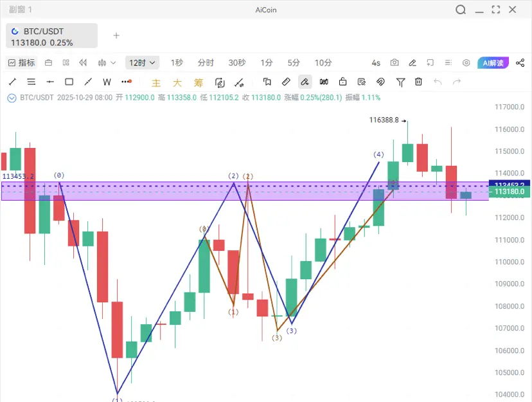Image resolution: width=532 pixels, height=402 pixels.
Task: Select the ruler measurement tool
Action: 286,82
